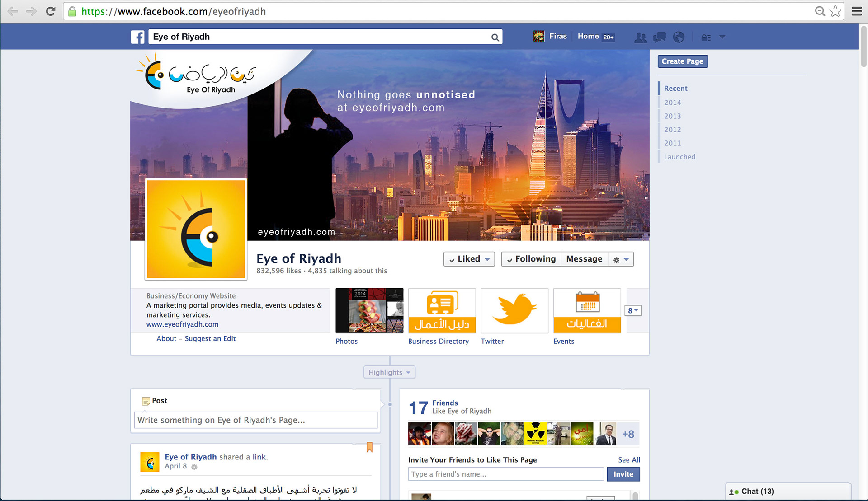Click Suggest an Edit link
868x501 pixels.
coord(210,339)
